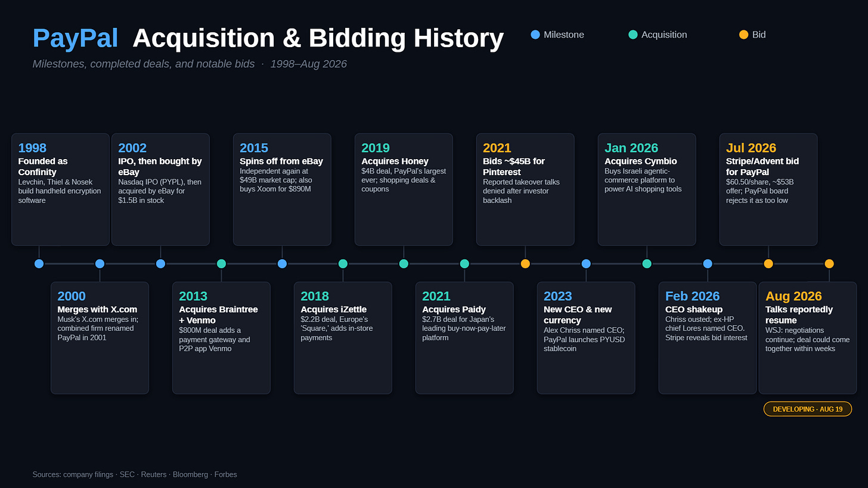Viewport: 868px width, 488px height.
Task: Select the 2000 X.com merger timeline dot
Action: click(100, 263)
